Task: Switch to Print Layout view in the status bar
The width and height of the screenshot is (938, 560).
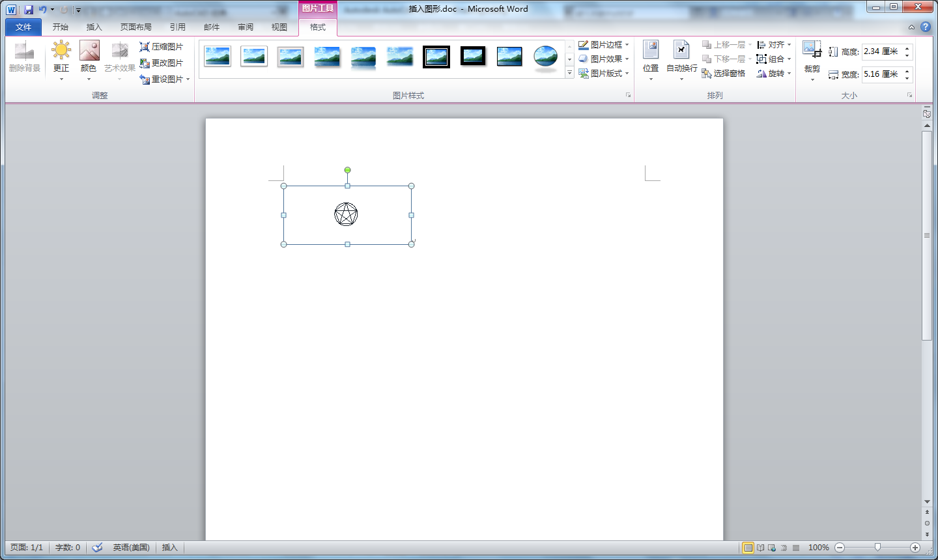Action: (x=748, y=548)
